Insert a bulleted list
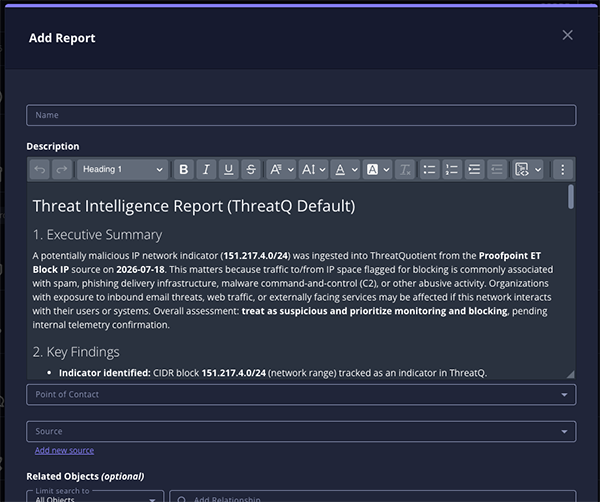The width and height of the screenshot is (600, 502). coord(430,169)
